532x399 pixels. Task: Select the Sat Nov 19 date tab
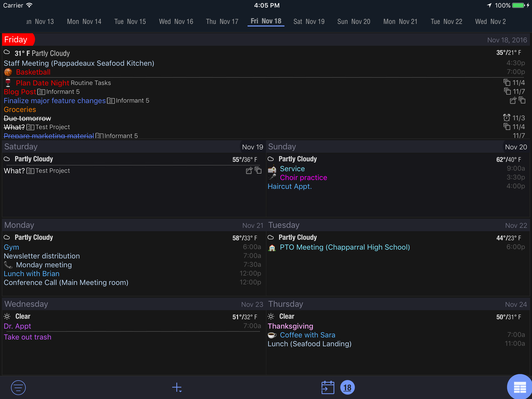(309, 22)
